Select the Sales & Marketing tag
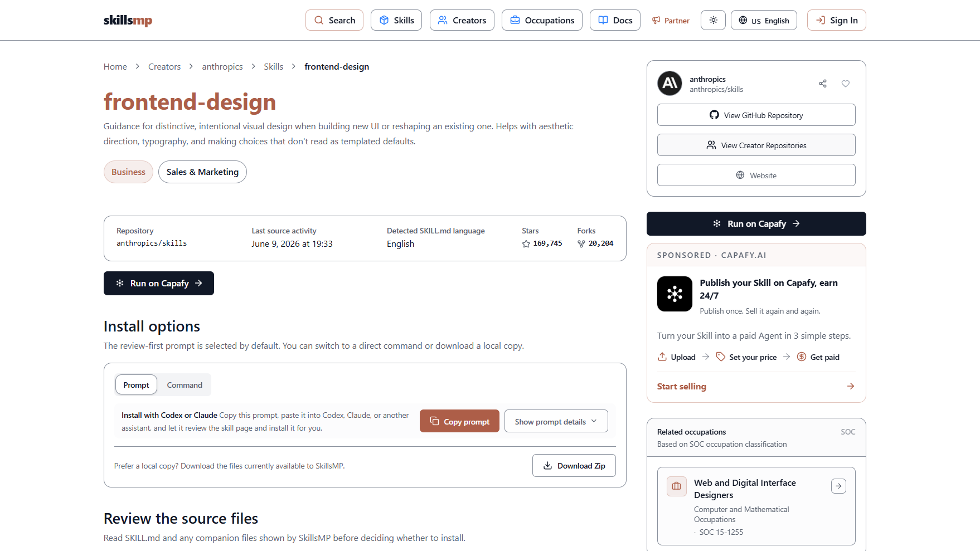980x551 pixels. (x=202, y=172)
